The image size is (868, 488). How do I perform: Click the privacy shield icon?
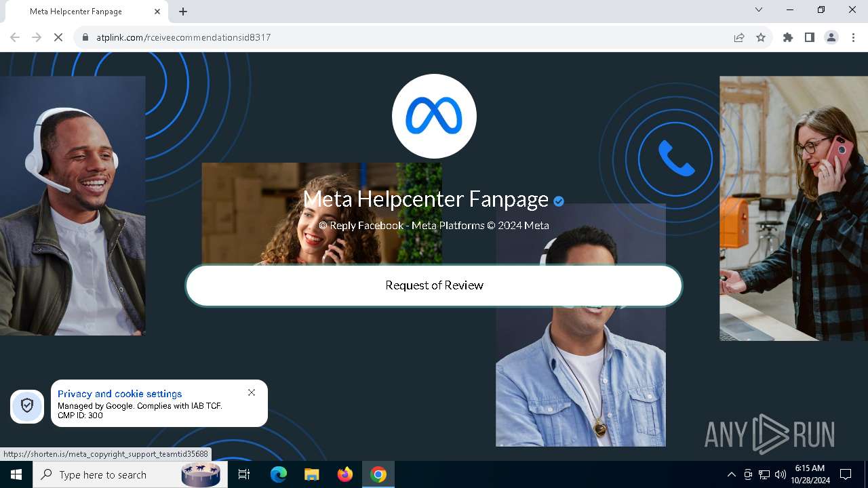point(27,406)
